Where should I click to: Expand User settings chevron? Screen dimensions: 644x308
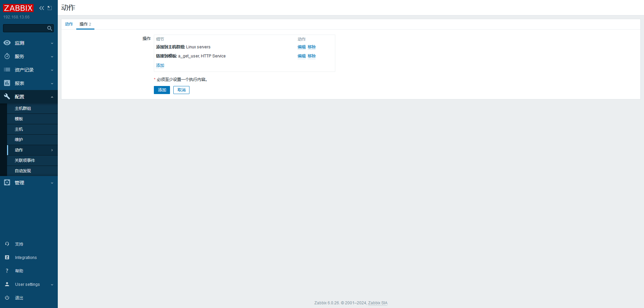(52, 285)
